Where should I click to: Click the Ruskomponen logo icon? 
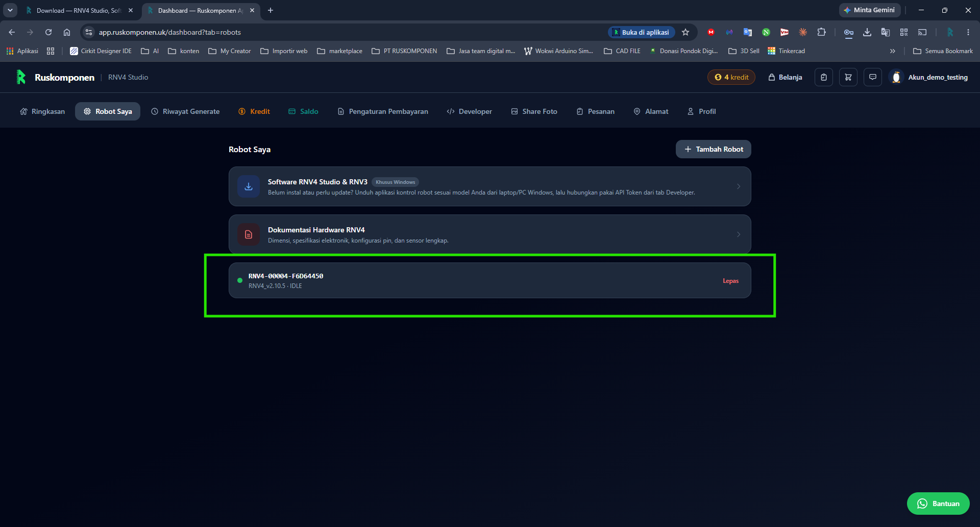[21, 77]
